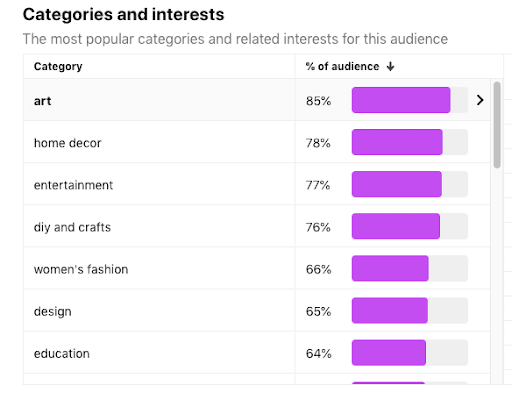Select the women's fashion category
This screenshot has height=414, width=512.
click(x=81, y=269)
